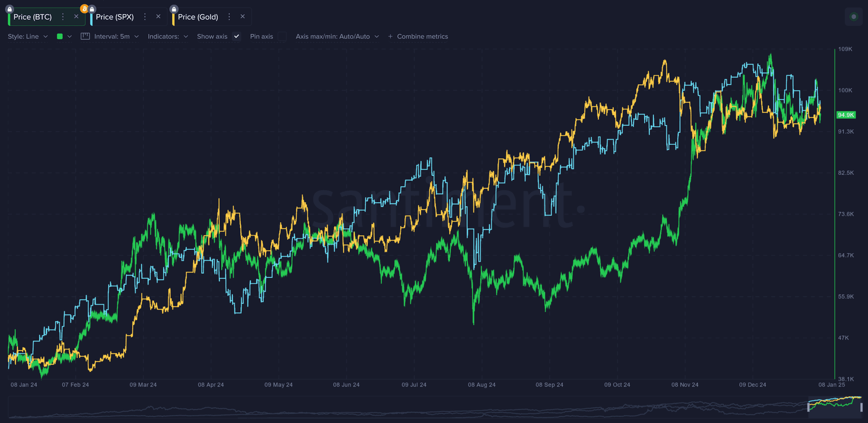Open Axis max/min Auto/Auto dropdown
This screenshot has width=868, height=423.
pyautogui.click(x=337, y=36)
